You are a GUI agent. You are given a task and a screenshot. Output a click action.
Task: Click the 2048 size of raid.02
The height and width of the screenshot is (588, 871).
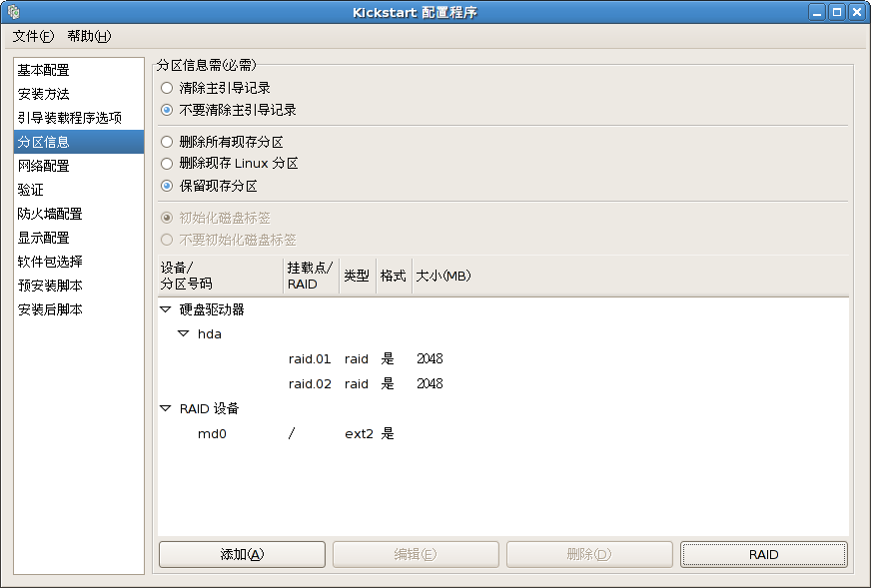click(430, 383)
